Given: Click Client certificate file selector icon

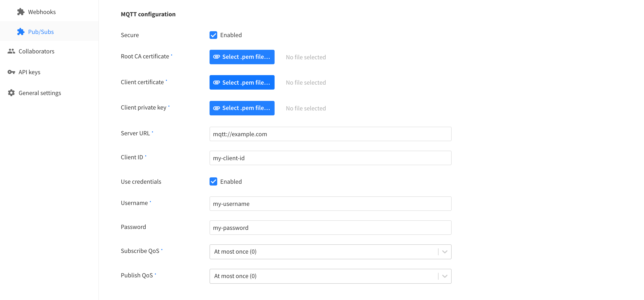Looking at the screenshot, I should (215, 82).
